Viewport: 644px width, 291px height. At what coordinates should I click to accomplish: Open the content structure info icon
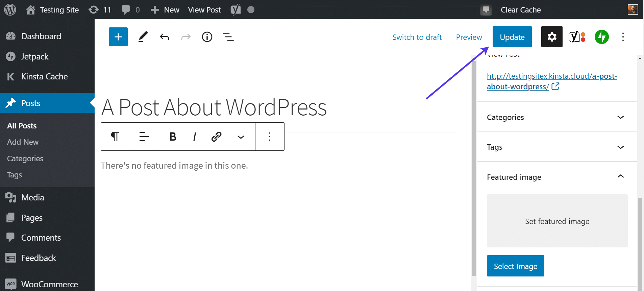tap(207, 37)
